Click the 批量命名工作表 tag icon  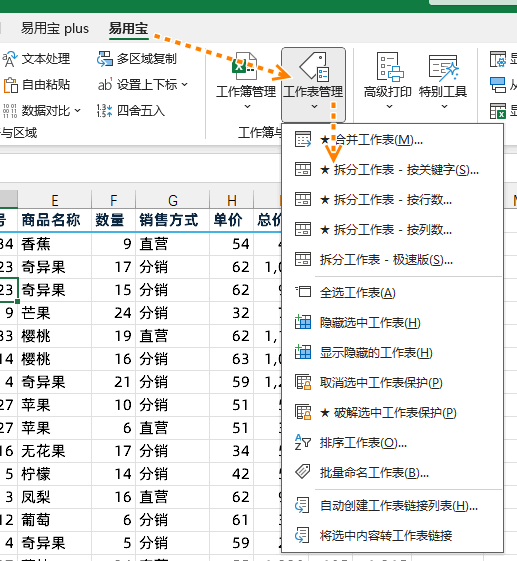point(303,472)
